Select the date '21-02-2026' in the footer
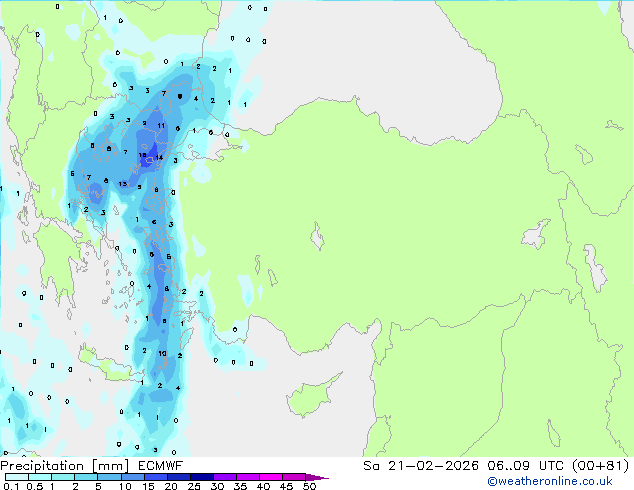This screenshot has height=490, width=634. pos(433,466)
